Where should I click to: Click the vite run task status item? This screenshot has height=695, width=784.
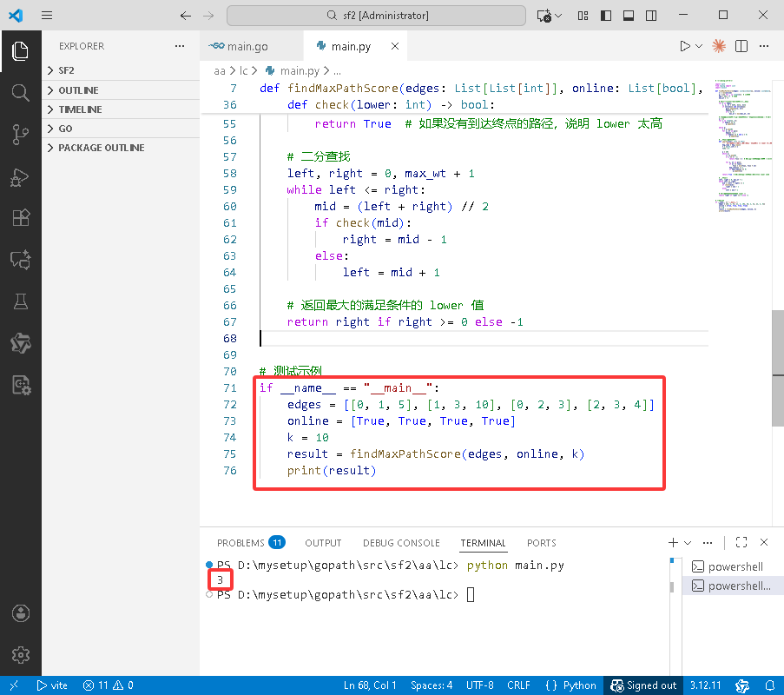pyautogui.click(x=52, y=685)
